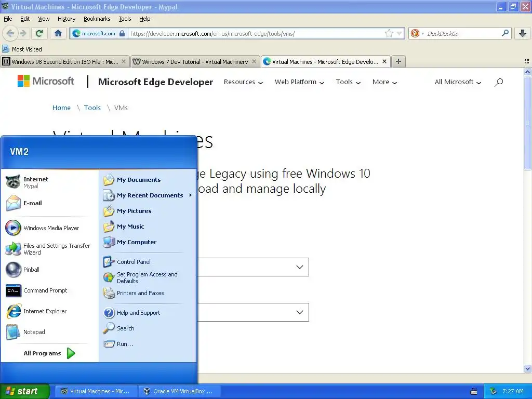Image resolution: width=532 pixels, height=399 pixels.
Task: Expand the All Microsoft dropdown
Action: click(458, 82)
